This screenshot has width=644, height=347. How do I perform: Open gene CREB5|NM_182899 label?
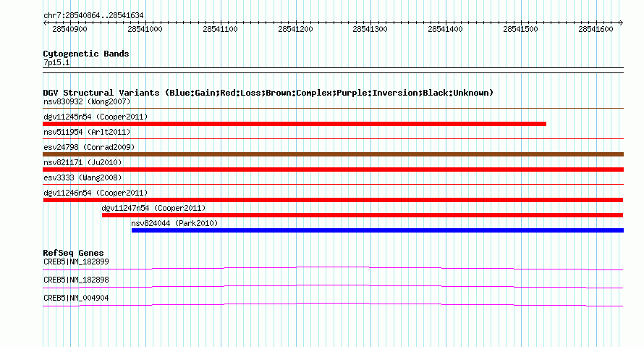tap(76, 262)
